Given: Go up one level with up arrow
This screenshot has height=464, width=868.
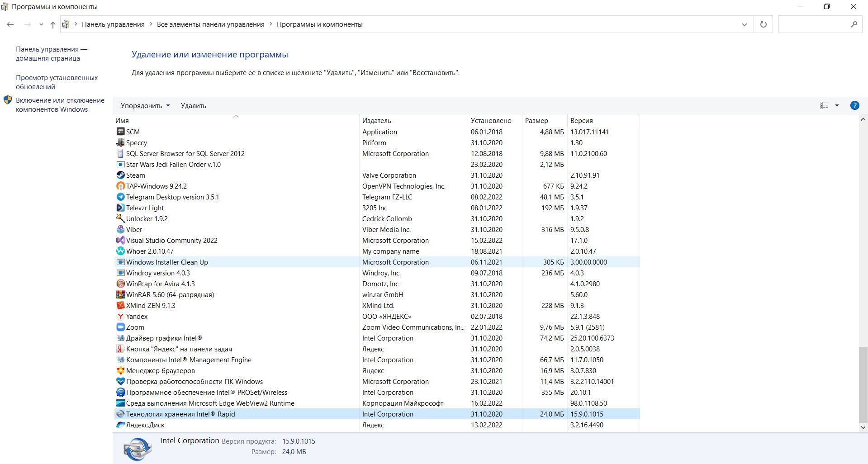Looking at the screenshot, I should coord(53,24).
